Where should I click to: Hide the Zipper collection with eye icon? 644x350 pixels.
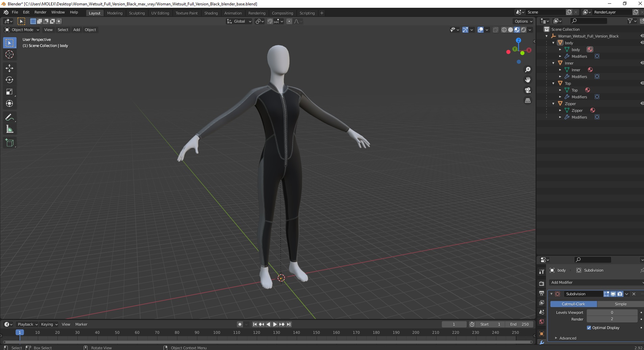642,103
